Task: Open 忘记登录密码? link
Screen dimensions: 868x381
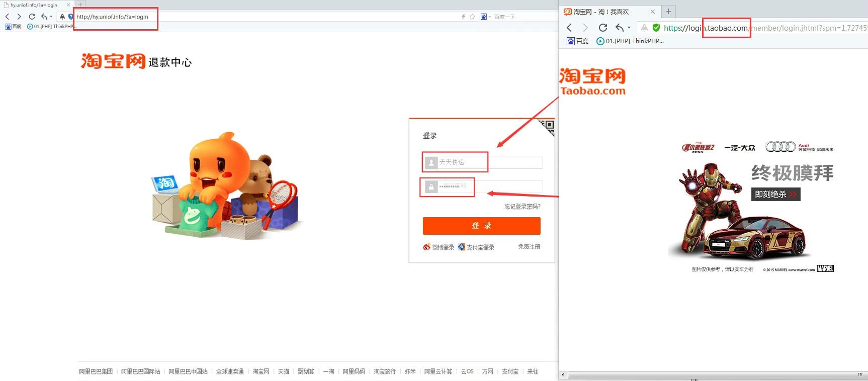Action: click(523, 207)
